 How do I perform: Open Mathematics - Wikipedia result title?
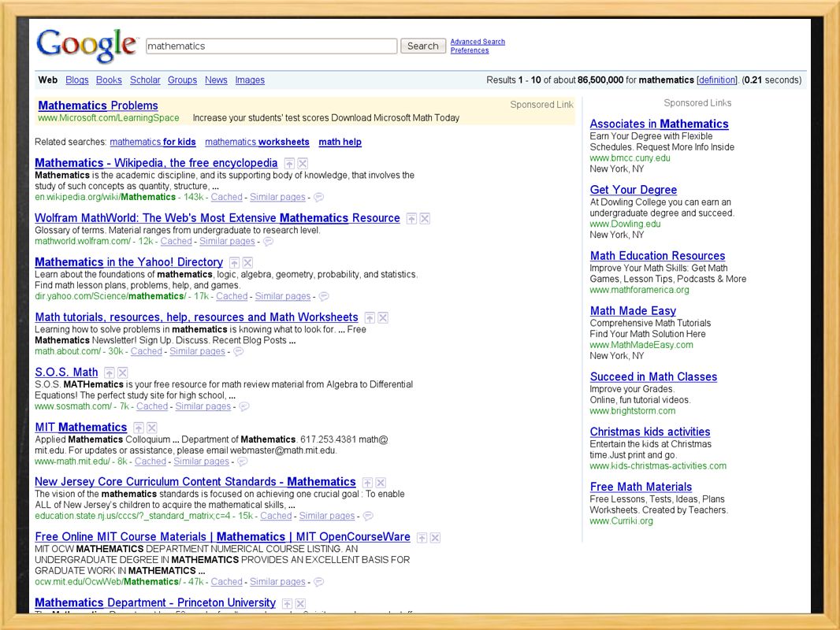(156, 163)
